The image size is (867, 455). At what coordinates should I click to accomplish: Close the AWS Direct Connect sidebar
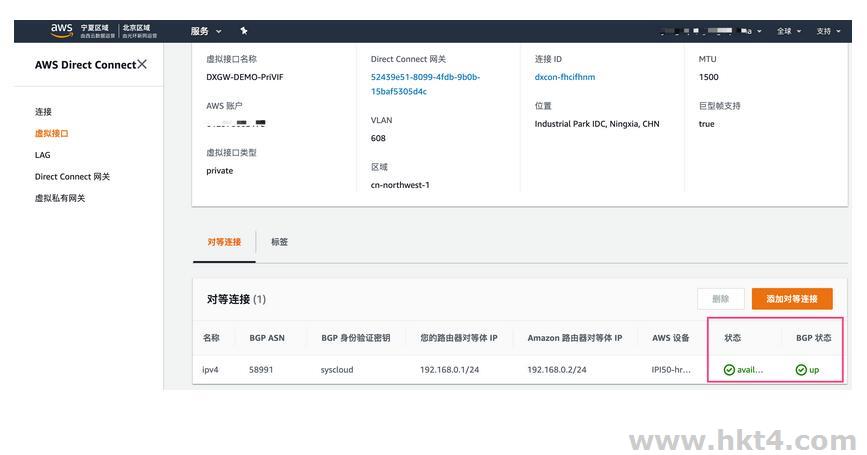point(142,64)
